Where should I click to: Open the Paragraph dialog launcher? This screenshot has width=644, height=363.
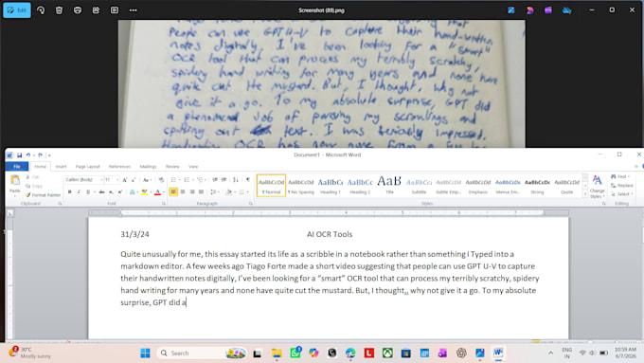click(251, 204)
